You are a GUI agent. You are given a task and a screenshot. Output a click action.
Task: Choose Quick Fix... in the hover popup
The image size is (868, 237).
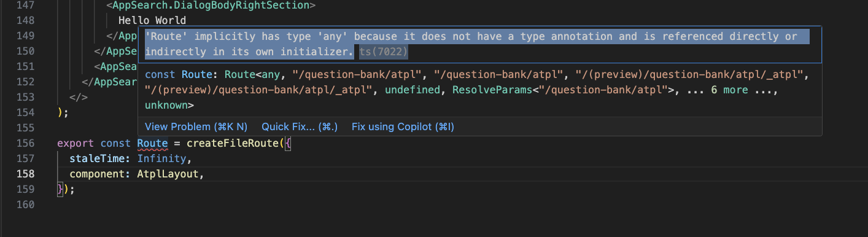coord(300,127)
